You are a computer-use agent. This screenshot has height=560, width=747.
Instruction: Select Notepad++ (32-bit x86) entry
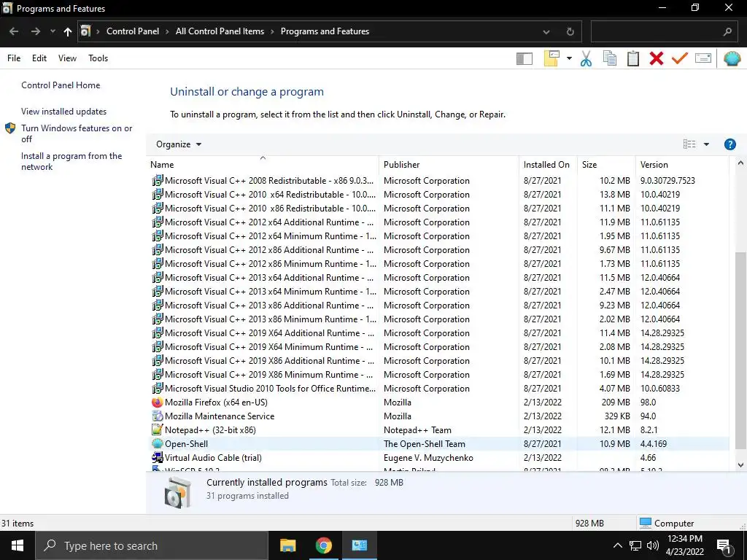tap(438, 430)
